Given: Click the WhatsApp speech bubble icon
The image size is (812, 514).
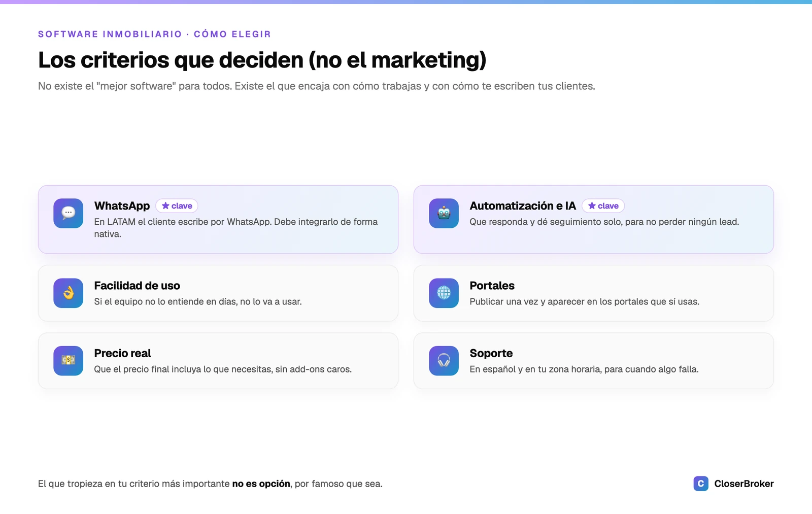Looking at the screenshot, I should tap(69, 213).
